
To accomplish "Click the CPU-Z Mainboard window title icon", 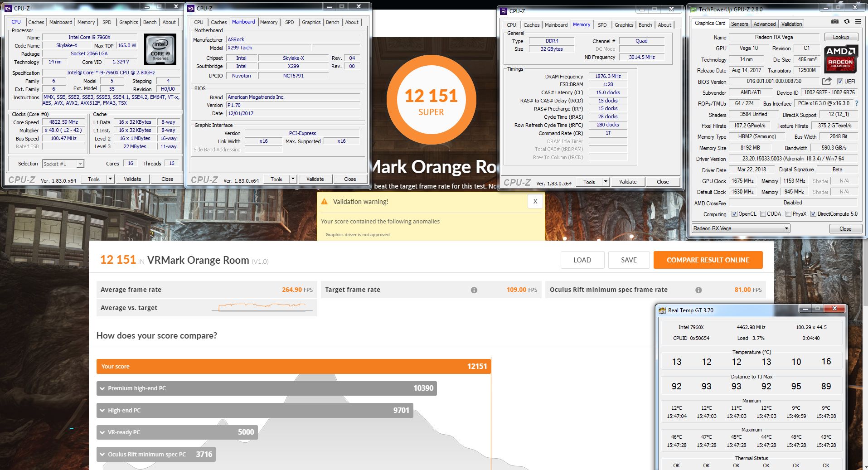I will pyautogui.click(x=191, y=8).
